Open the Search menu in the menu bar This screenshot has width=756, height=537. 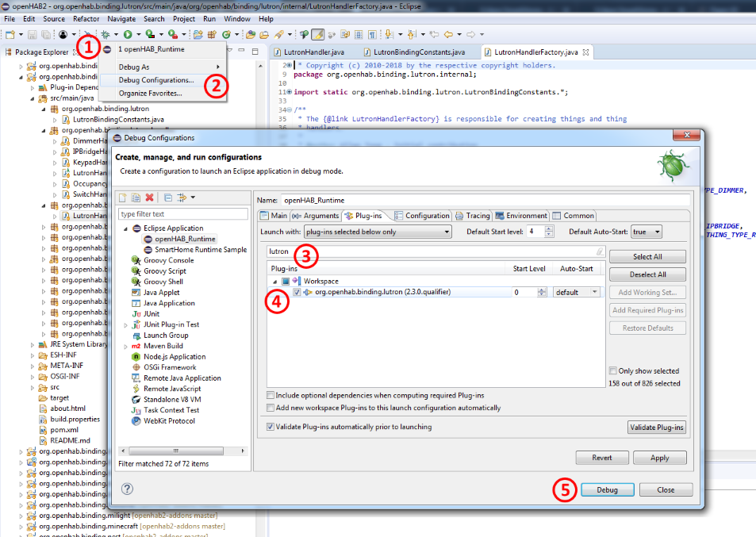(155, 18)
